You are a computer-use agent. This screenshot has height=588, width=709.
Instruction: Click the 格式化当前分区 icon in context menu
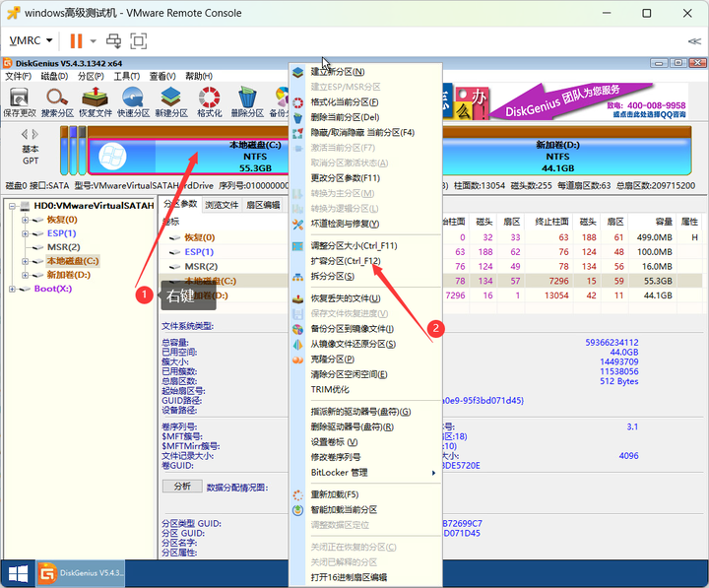(x=297, y=102)
